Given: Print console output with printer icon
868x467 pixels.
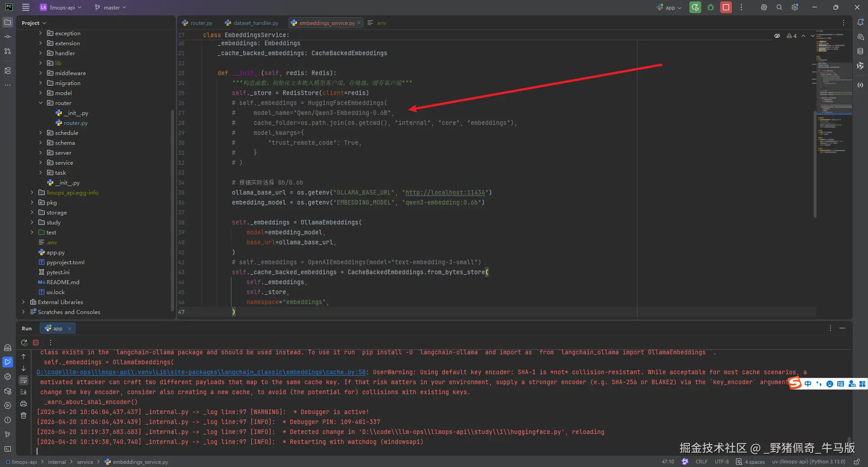Looking at the screenshot, I should point(24,404).
